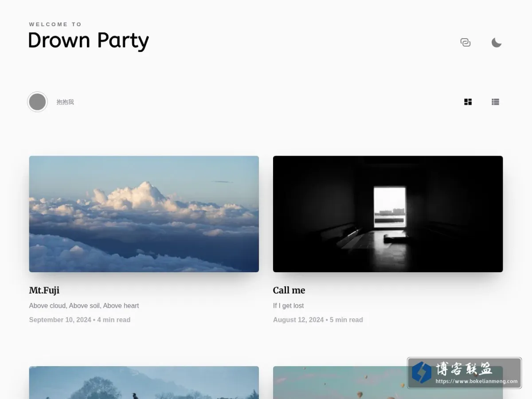Screen dimensions: 532x399
Task: Click the round author avatar
Action: (37, 102)
